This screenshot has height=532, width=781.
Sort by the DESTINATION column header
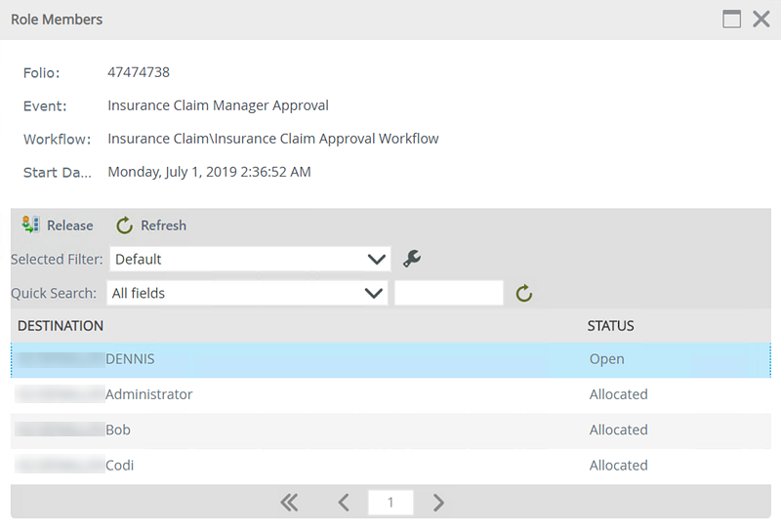tap(61, 325)
